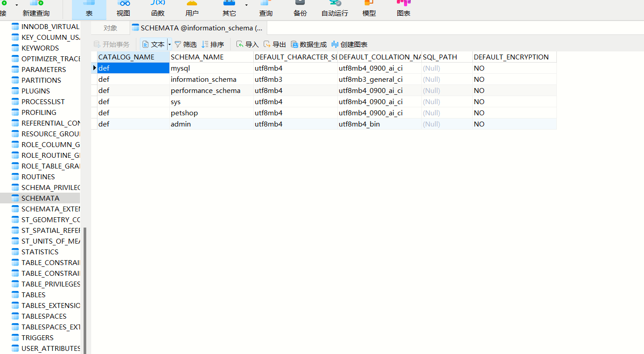Select the petshop schema name cell
The image size is (644, 354).
point(184,113)
